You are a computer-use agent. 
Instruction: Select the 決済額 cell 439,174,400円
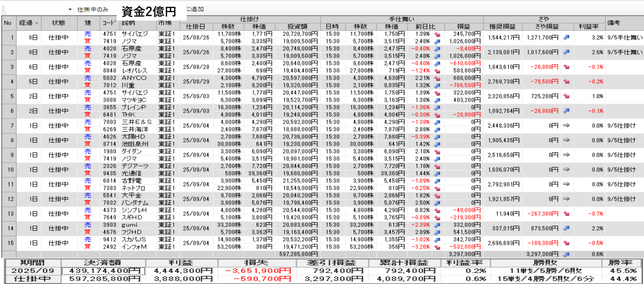[103, 271]
